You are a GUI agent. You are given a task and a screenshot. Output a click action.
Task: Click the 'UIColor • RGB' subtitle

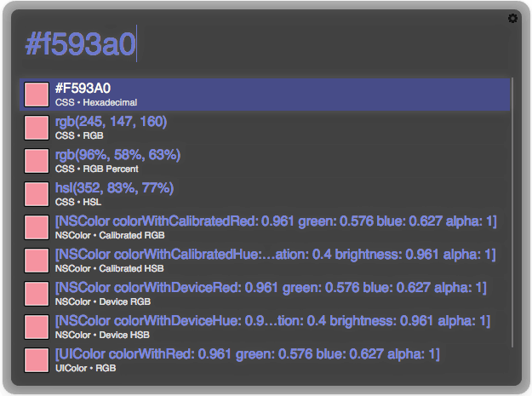[x=85, y=369]
